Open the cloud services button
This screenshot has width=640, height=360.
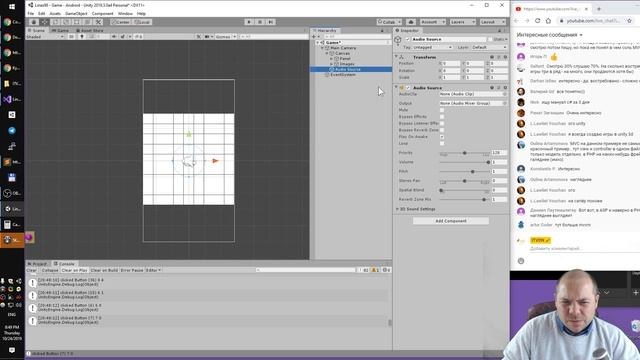(x=411, y=22)
